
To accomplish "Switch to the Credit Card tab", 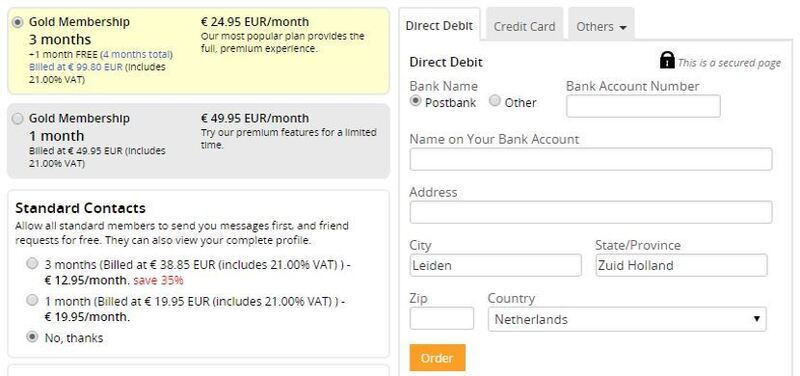I will point(524,26).
